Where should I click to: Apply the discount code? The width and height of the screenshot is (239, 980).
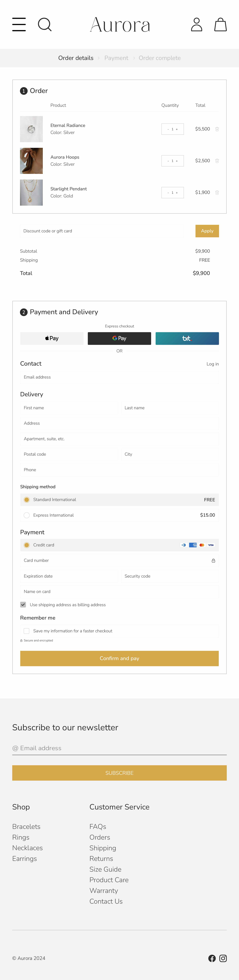coord(207,231)
